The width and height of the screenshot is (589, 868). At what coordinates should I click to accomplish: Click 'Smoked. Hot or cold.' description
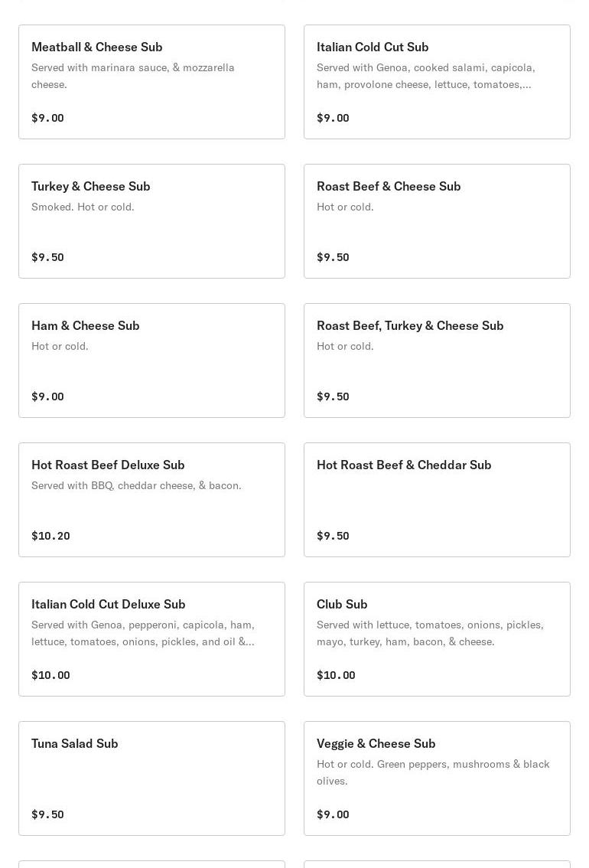[83, 207]
